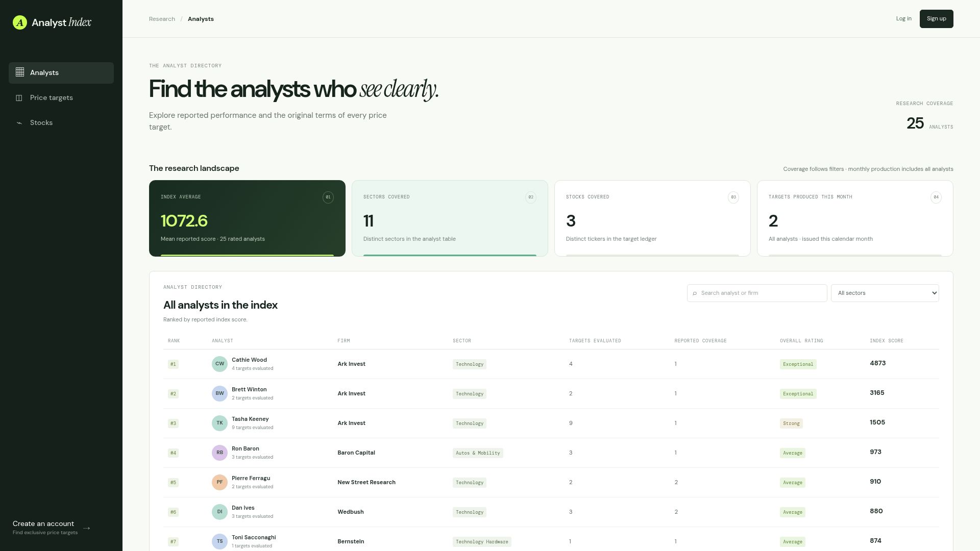Image resolution: width=980 pixels, height=551 pixels.
Task: Open the Stocks sidebar section
Action: 61,123
